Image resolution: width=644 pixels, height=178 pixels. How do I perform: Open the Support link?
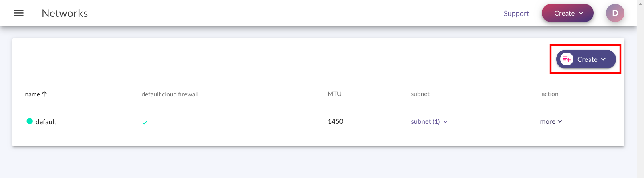click(x=516, y=13)
